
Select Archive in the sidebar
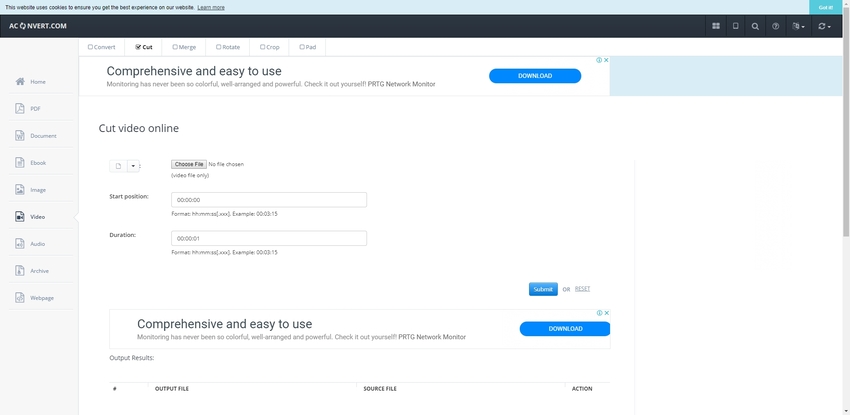pos(38,270)
